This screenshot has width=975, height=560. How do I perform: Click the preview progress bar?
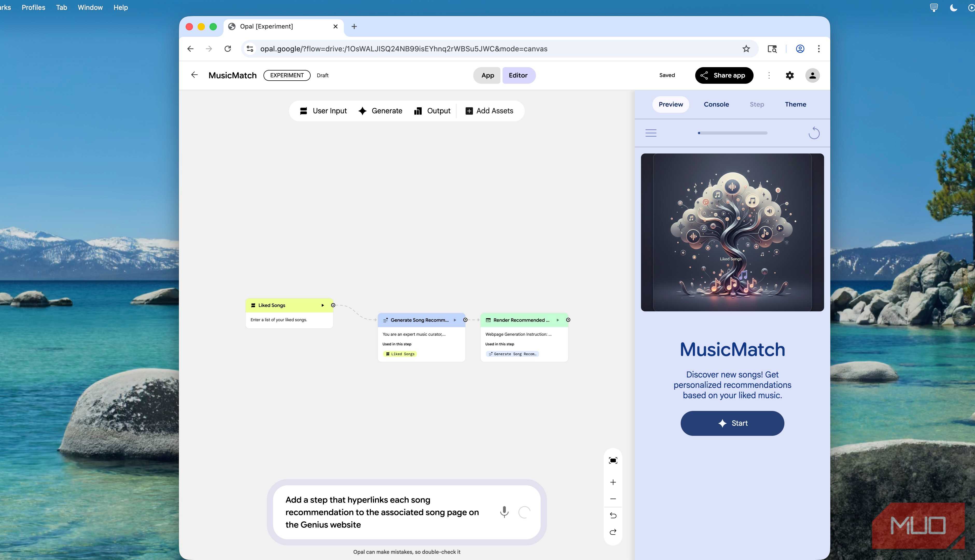[732, 133]
